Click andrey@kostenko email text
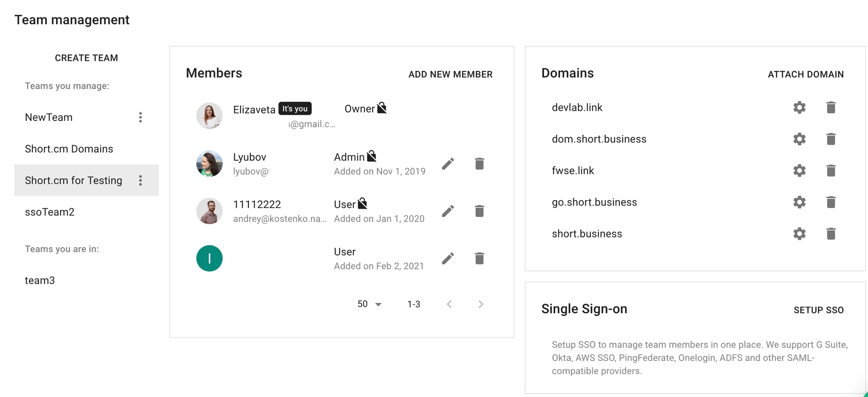The height and width of the screenshot is (397, 868). click(280, 219)
